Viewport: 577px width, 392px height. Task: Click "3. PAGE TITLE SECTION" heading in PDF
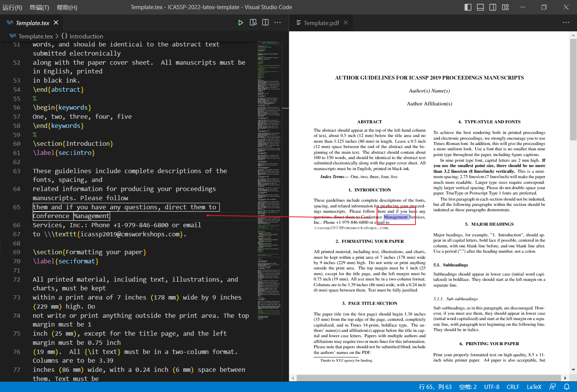coord(369,303)
